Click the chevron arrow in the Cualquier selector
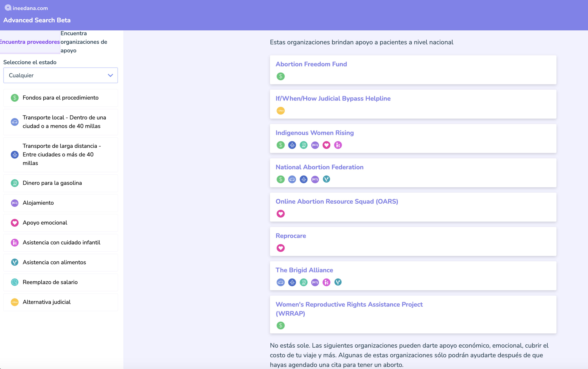 coord(110,75)
